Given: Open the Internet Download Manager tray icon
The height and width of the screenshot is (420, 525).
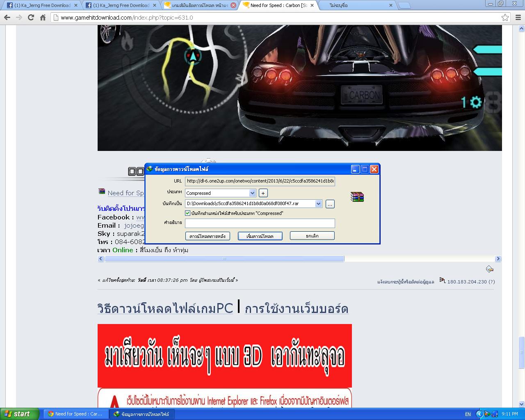Looking at the screenshot, I should tap(487, 414).
